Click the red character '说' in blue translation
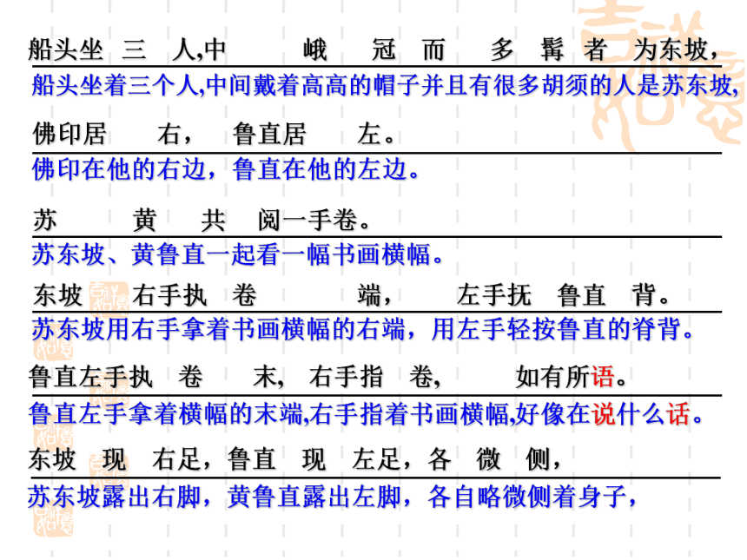Screen dimensions: 747x560 coord(603,413)
